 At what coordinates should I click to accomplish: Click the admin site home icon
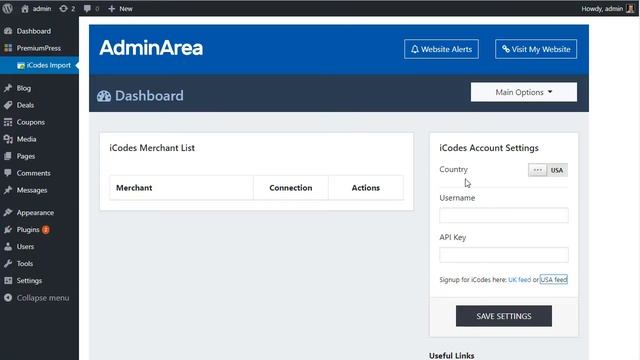[25, 9]
